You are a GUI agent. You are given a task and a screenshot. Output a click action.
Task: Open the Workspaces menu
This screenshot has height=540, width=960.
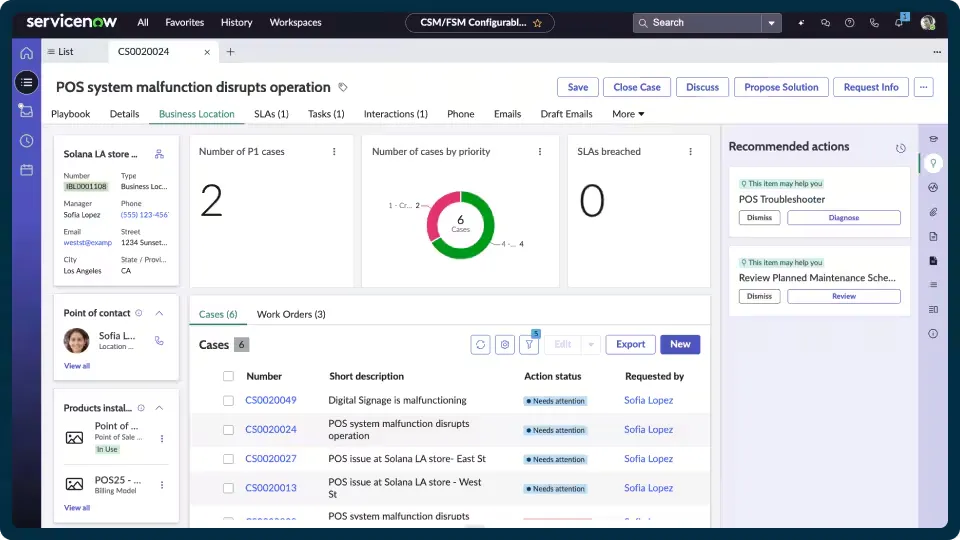(x=295, y=23)
